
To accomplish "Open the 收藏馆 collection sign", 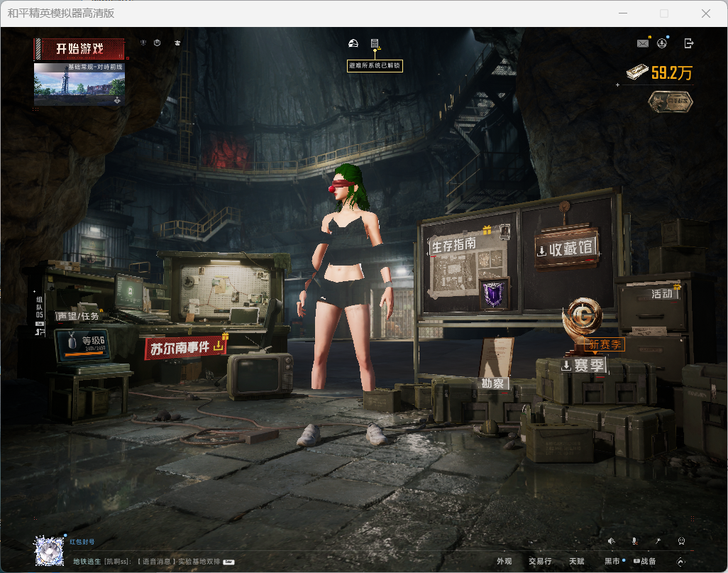I will pos(566,249).
